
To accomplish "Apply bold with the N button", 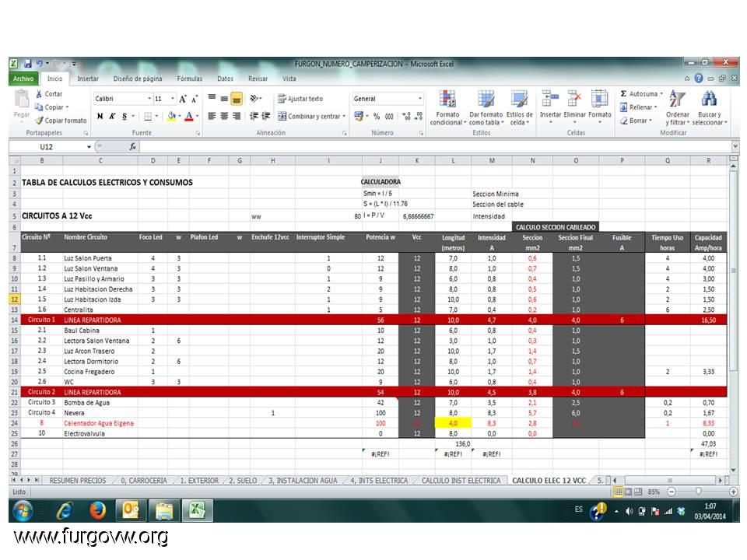I will pos(100,116).
